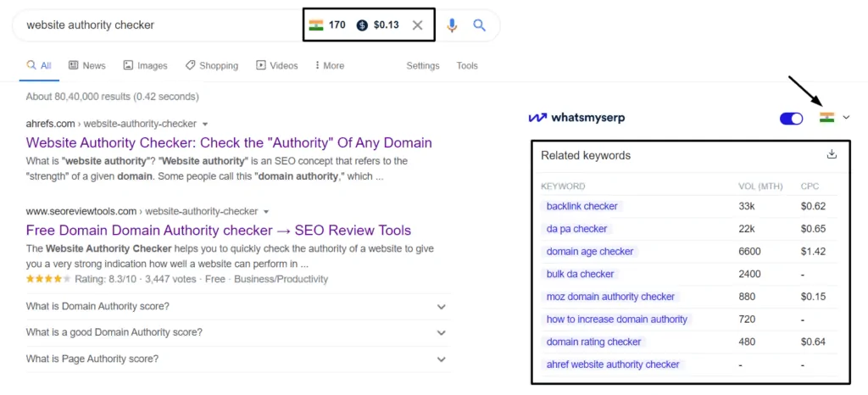This screenshot has height=395, width=868.
Task: Click the blue search magnifier button
Action: pyautogui.click(x=480, y=25)
